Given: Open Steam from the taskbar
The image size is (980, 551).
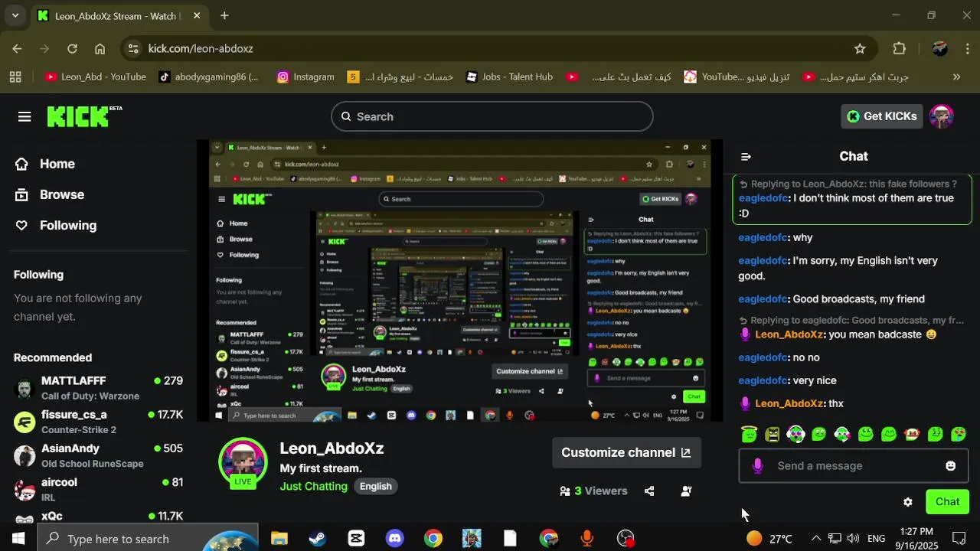Looking at the screenshot, I should [318, 539].
